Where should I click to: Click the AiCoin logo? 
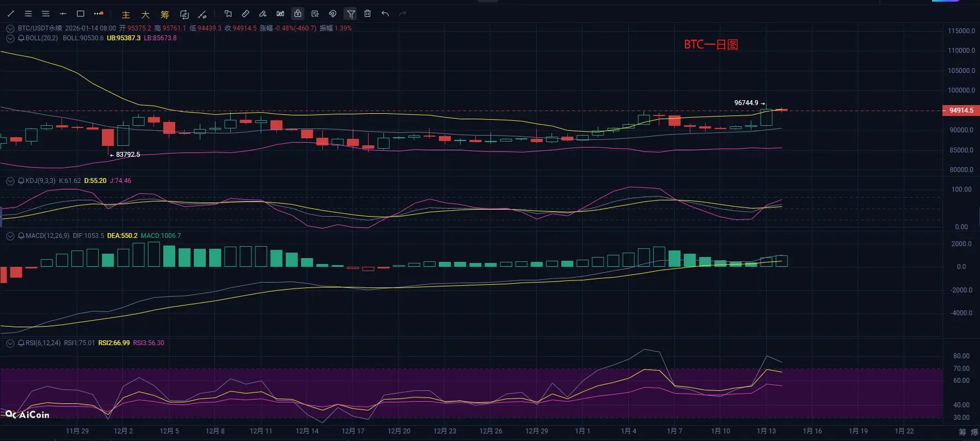27,415
